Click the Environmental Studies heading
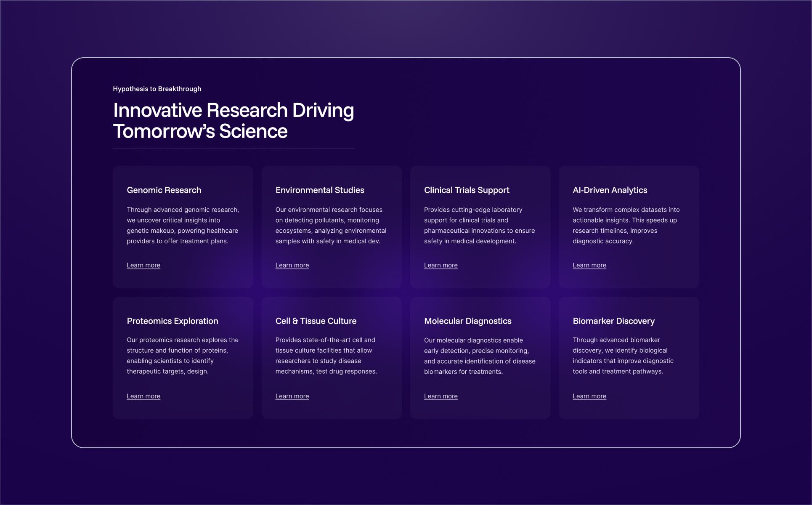The height and width of the screenshot is (505, 812). pos(320,190)
